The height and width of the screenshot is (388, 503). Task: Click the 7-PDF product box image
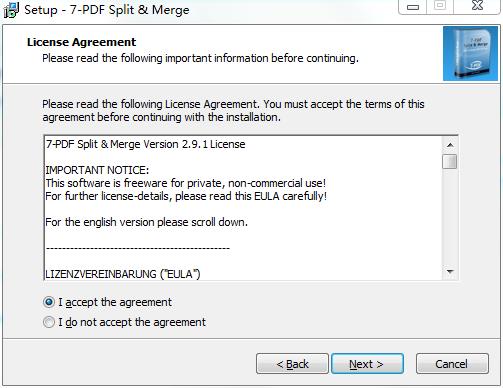(x=470, y=54)
